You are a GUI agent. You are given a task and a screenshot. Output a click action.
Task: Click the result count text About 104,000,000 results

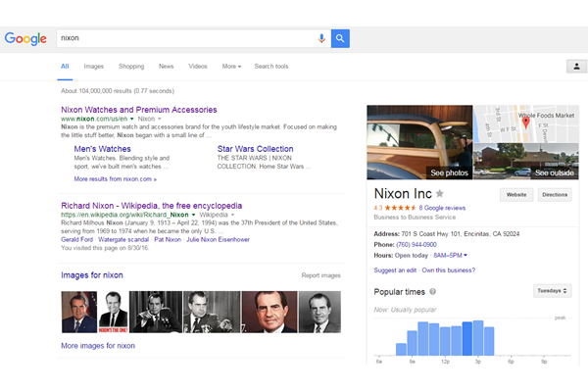click(x=118, y=91)
